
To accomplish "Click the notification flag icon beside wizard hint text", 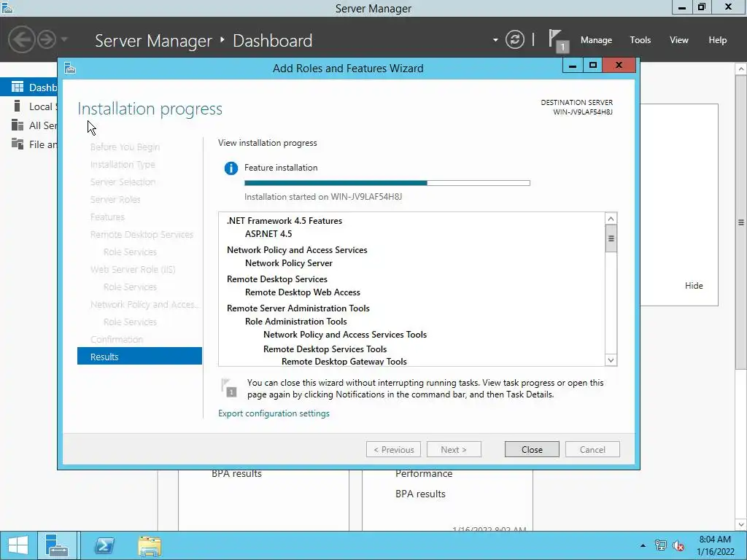I will [229, 388].
